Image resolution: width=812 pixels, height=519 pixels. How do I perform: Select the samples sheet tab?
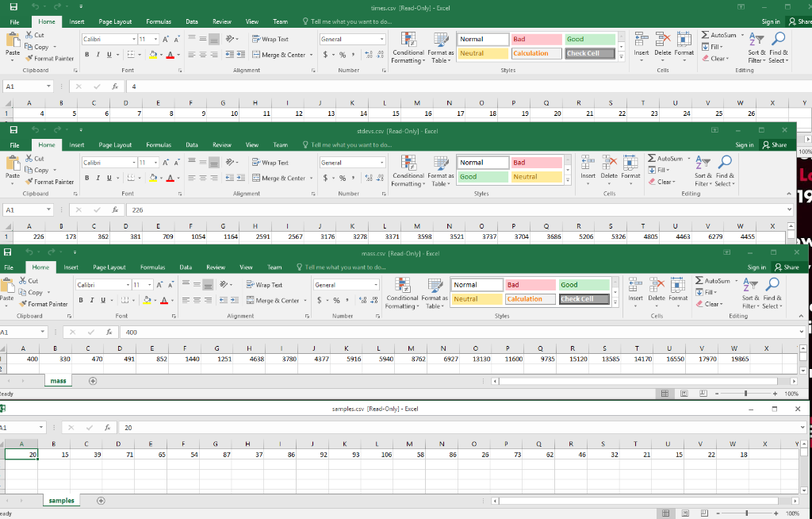click(61, 501)
